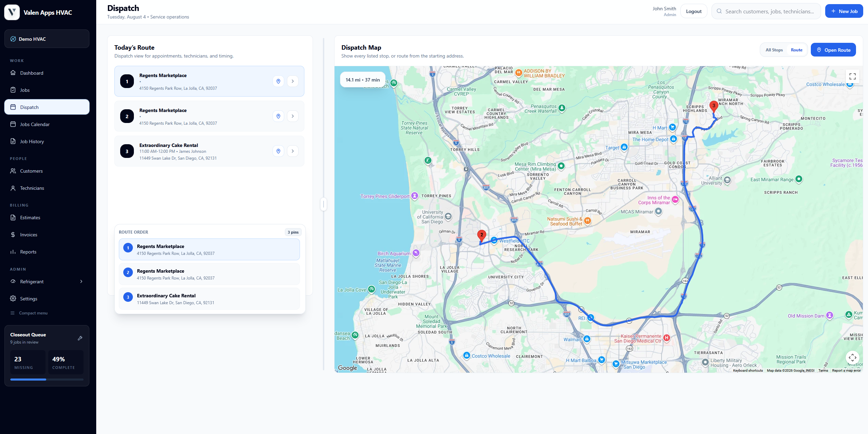Open Customers sidebar item
This screenshot has width=868, height=434.
47,171
